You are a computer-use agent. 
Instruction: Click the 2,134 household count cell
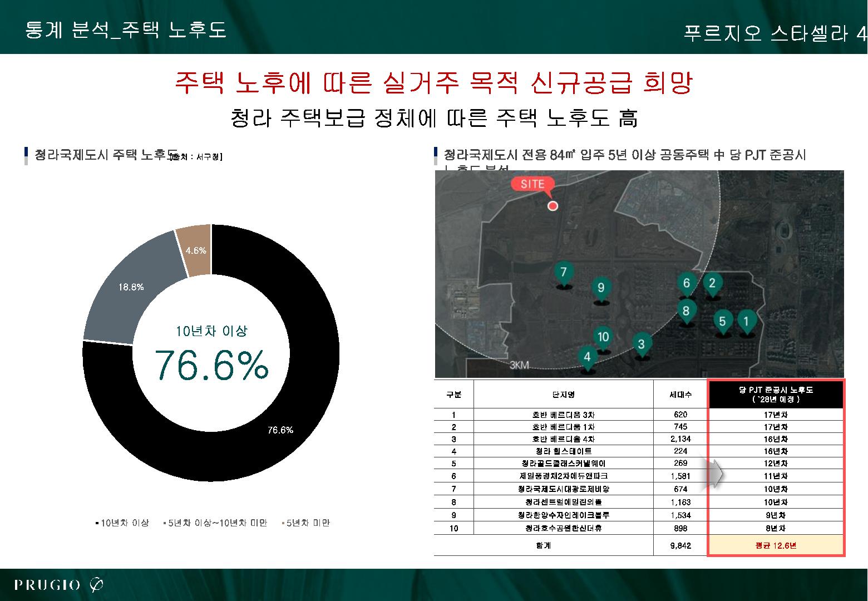pyautogui.click(x=680, y=439)
